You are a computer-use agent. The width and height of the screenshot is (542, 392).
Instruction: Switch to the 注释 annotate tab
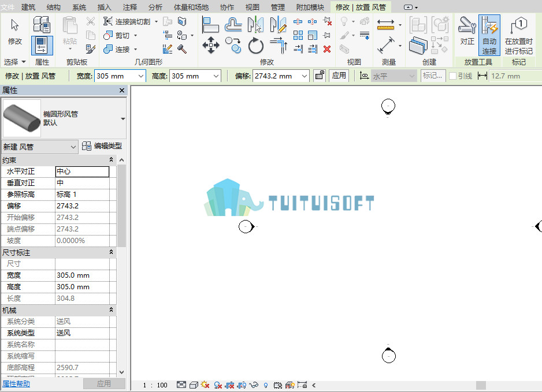(x=129, y=8)
